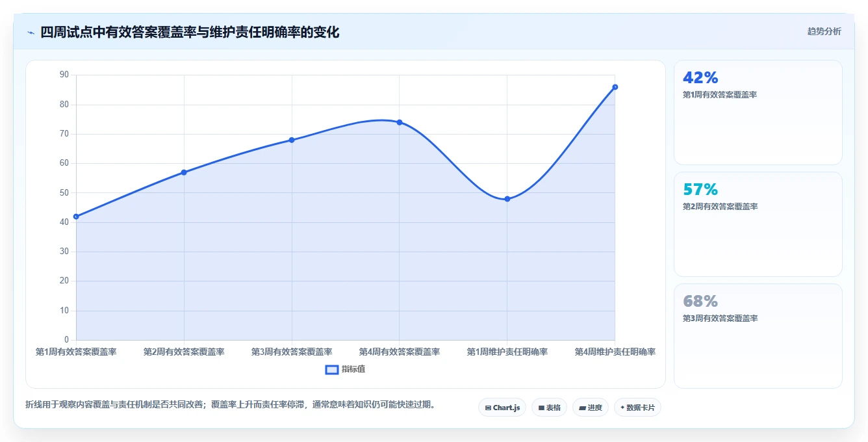
Task: Click y-axis value 50
Action: point(64,192)
